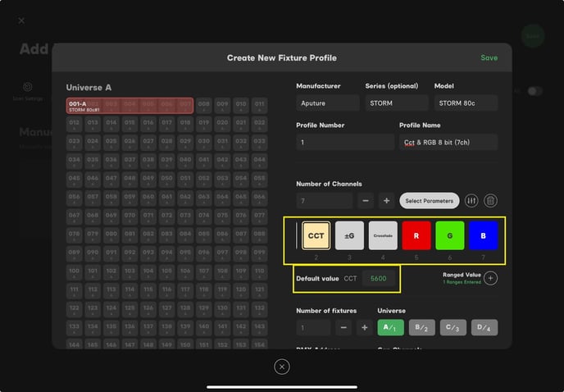Viewport: 564px width, 392px height.
Task: Click the Number of Channels value field
Action: pos(325,201)
